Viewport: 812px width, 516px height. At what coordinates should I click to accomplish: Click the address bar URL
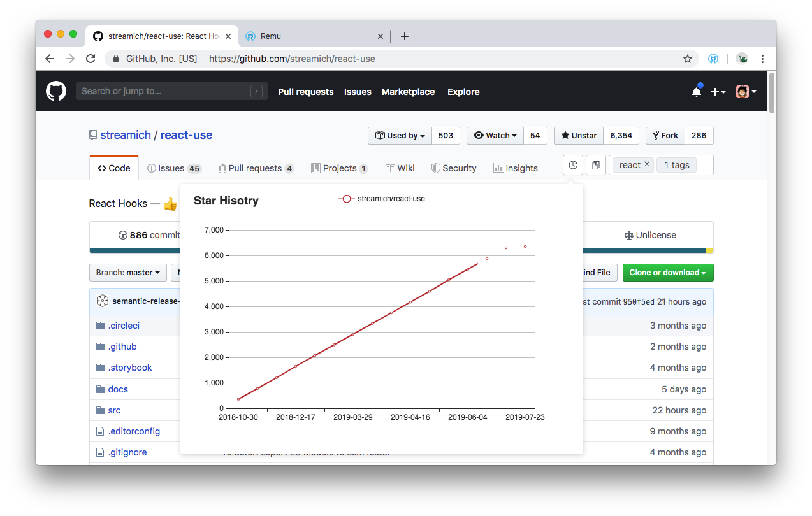[x=292, y=59]
